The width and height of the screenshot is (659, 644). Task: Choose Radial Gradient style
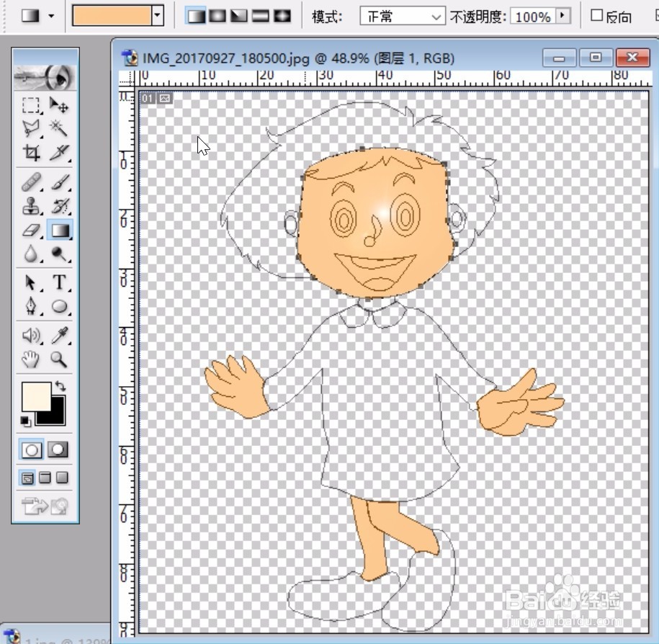pos(218,16)
